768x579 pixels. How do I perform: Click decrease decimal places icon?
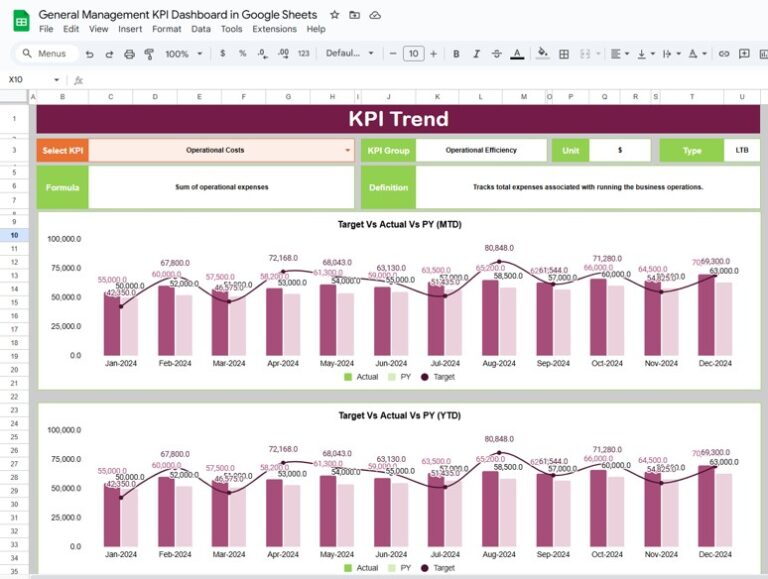(x=263, y=53)
